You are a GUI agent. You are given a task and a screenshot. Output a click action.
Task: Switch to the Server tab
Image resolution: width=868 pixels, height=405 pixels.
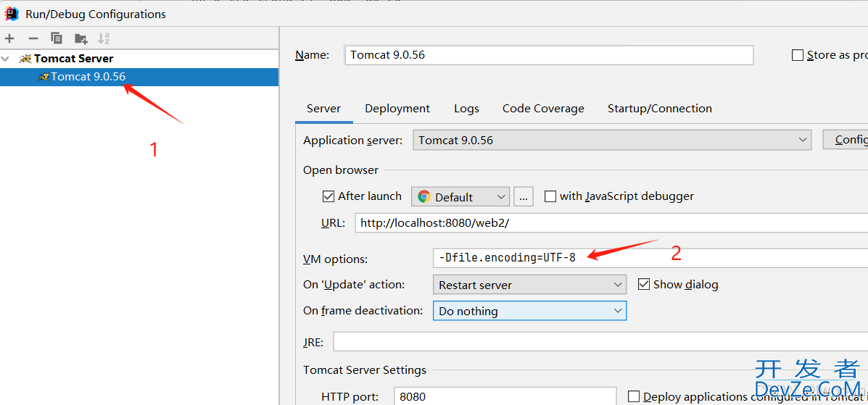pos(324,109)
